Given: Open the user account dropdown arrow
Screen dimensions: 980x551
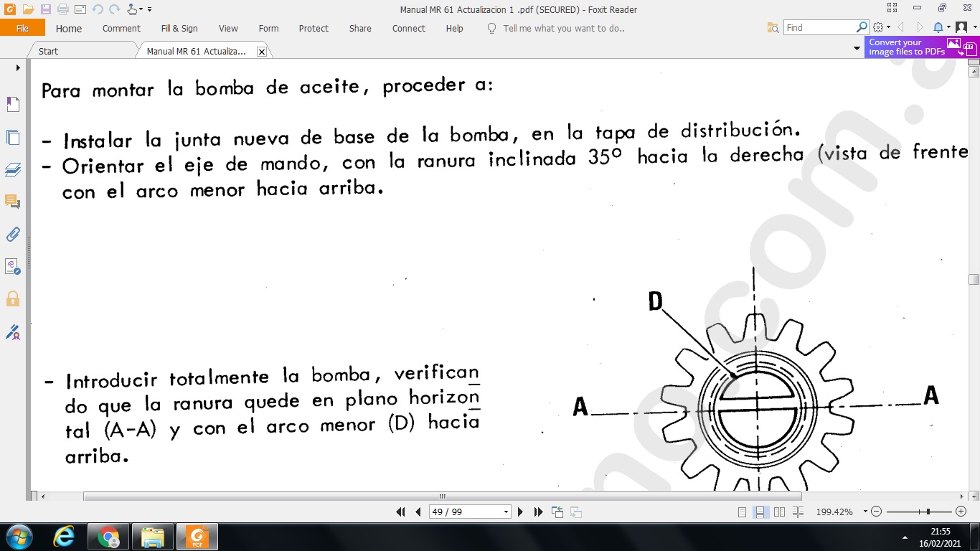Looking at the screenshot, I should (x=975, y=27).
